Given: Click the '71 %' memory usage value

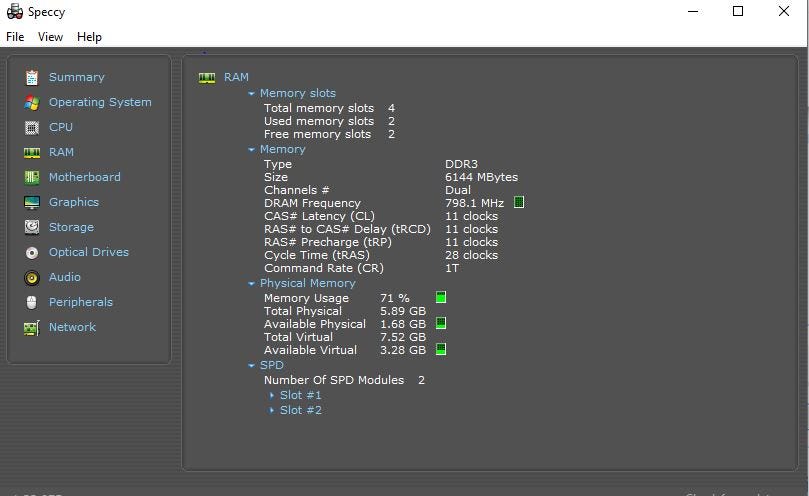Looking at the screenshot, I should (x=395, y=298).
